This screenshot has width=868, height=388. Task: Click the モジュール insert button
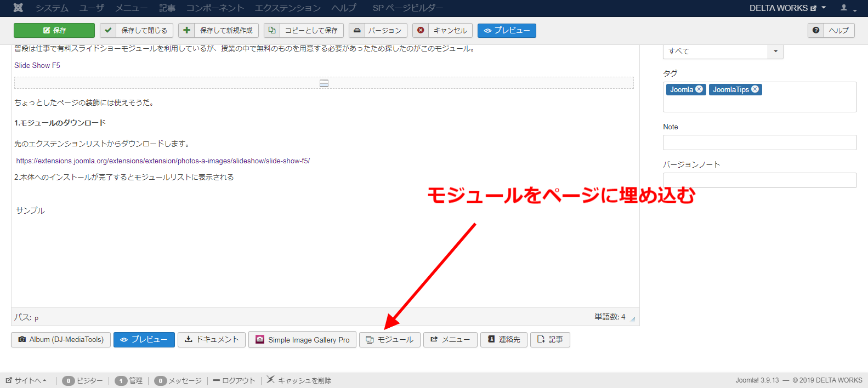click(390, 340)
